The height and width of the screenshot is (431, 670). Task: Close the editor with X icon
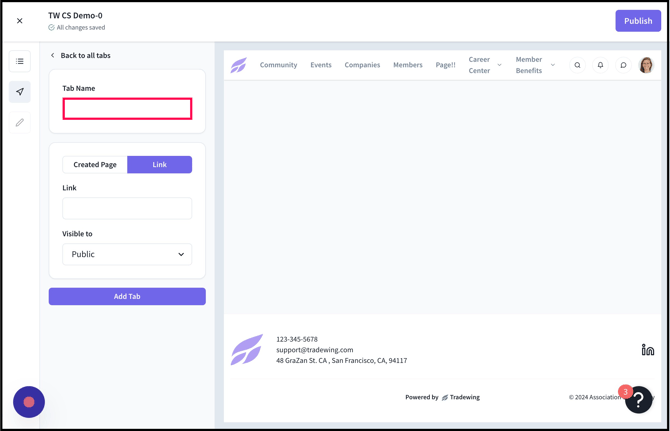click(x=20, y=20)
